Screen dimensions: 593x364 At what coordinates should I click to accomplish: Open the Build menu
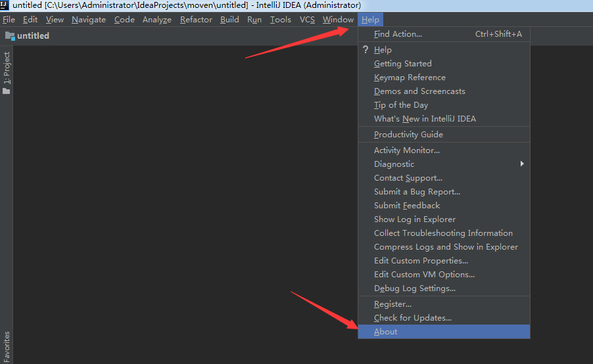click(229, 20)
